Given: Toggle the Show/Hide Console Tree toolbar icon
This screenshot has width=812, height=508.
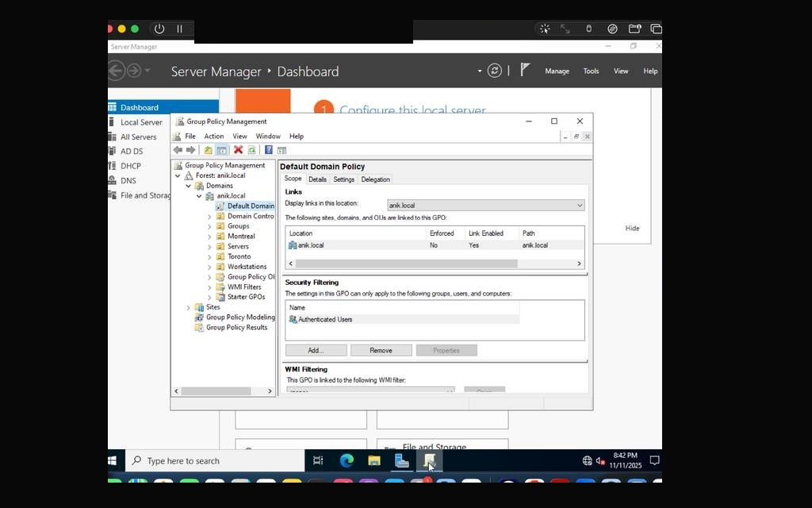Looking at the screenshot, I should point(221,150).
